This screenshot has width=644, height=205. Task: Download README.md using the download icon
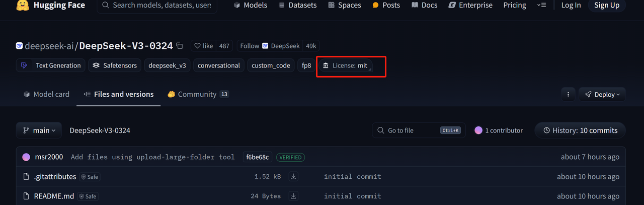[x=294, y=196]
